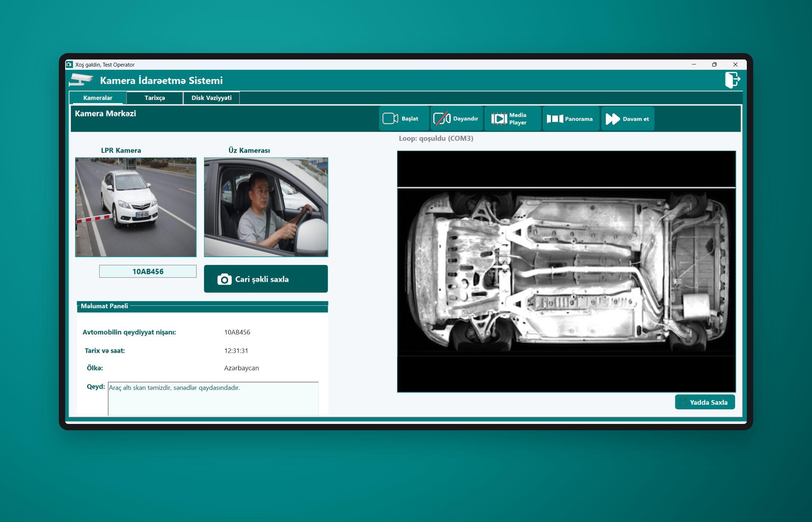Click the Avtomobilin qeydiyyat nişanı label

coord(129,332)
